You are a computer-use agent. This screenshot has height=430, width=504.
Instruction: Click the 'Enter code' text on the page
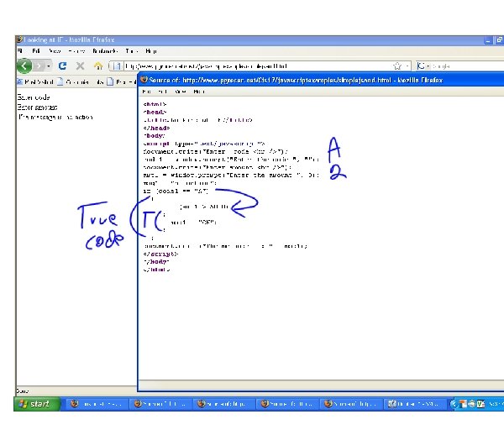pyautogui.click(x=34, y=97)
